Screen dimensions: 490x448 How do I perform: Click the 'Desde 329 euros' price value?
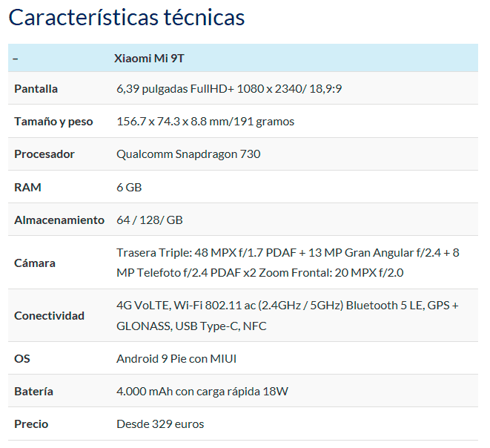(x=160, y=424)
